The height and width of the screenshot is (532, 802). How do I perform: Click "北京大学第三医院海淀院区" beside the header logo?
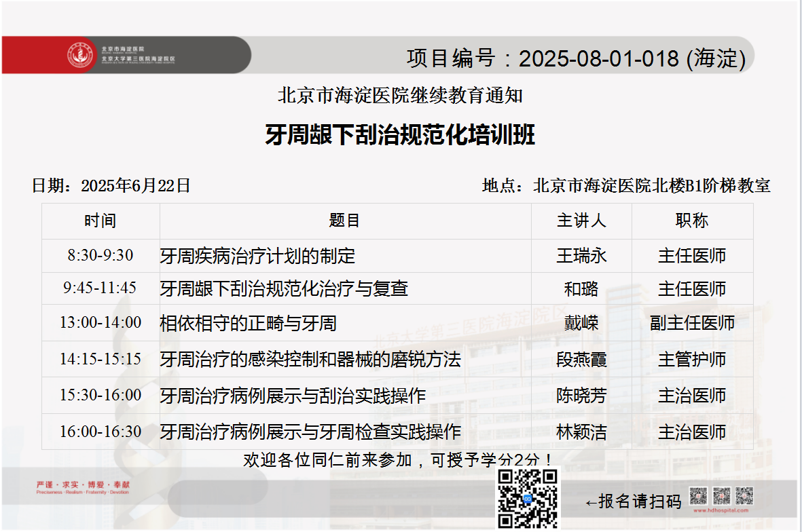[138, 59]
